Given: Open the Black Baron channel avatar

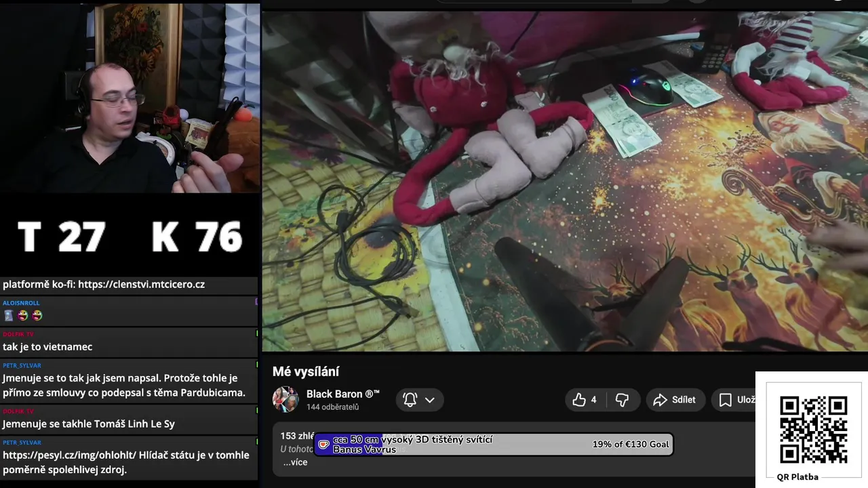Looking at the screenshot, I should point(285,399).
